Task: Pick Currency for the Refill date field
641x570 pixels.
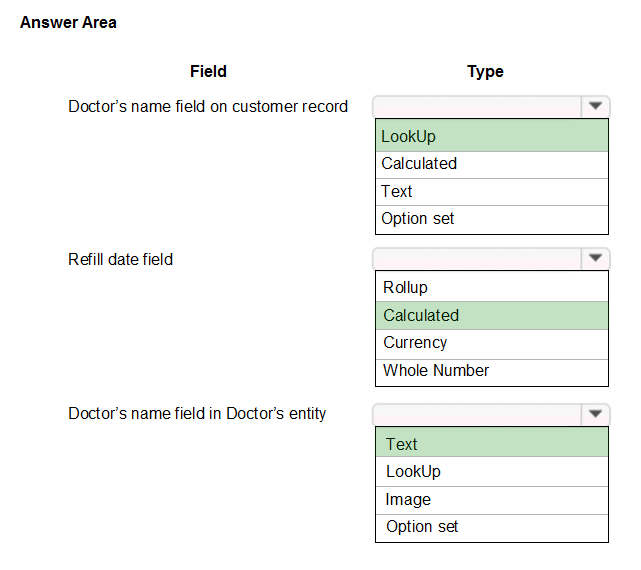Action: [x=492, y=344]
